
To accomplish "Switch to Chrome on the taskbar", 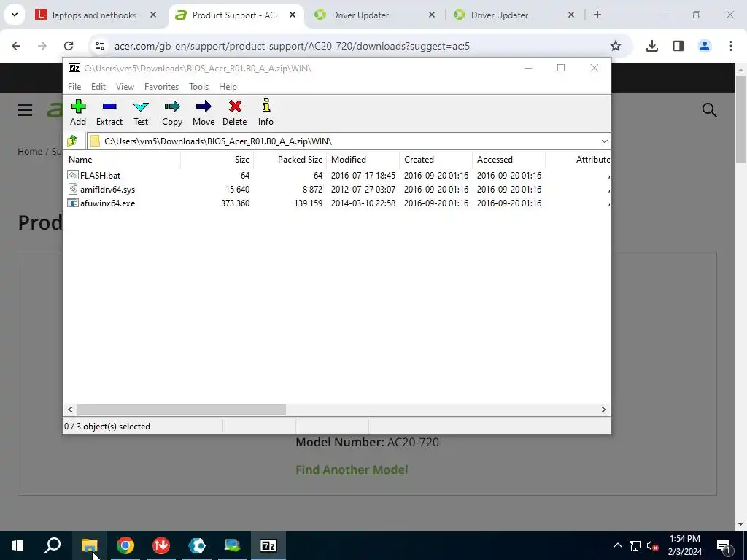I will [x=125, y=545].
